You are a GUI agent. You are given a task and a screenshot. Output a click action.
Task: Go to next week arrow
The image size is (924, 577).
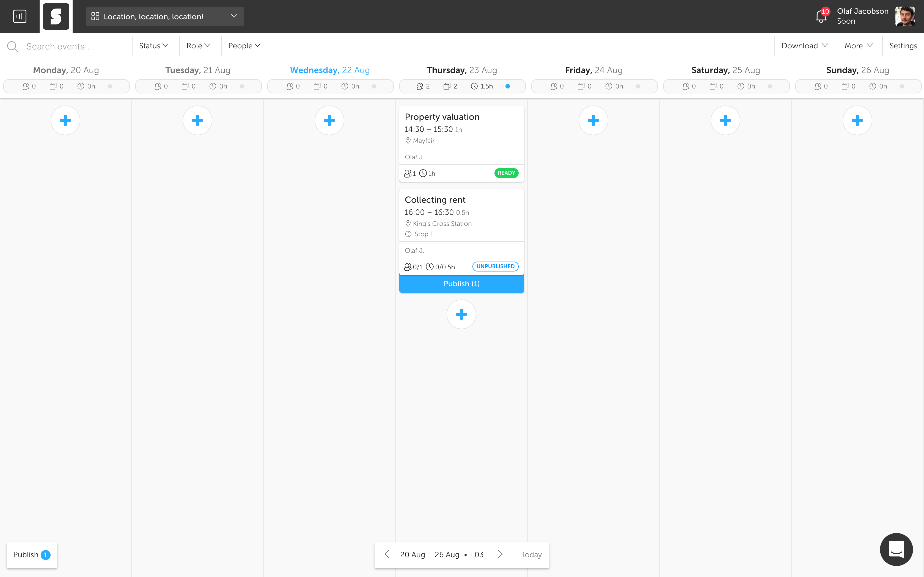500,554
